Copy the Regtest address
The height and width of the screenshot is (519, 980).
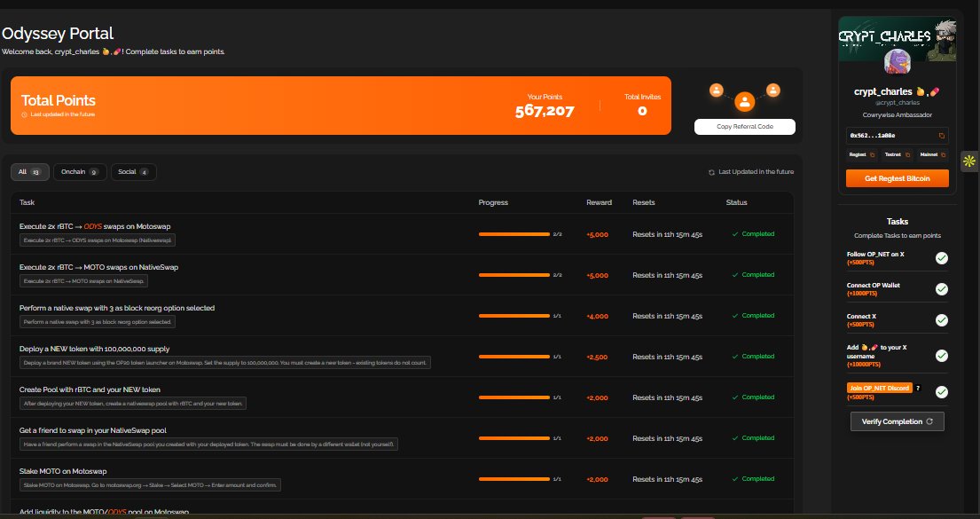click(873, 155)
